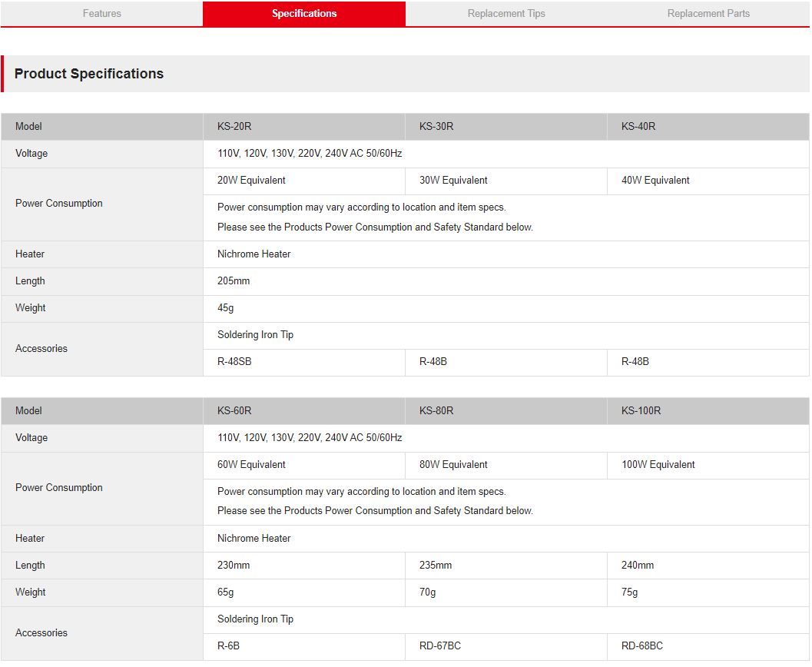The width and height of the screenshot is (812, 667).
Task: Select the KS-40R model column header
Action: coord(638,127)
